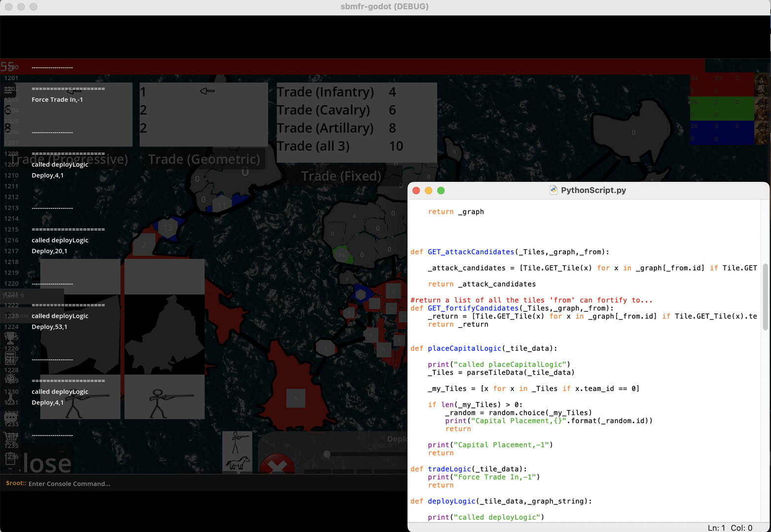Click the PythonScript editor vertical scrollbar

(765, 297)
